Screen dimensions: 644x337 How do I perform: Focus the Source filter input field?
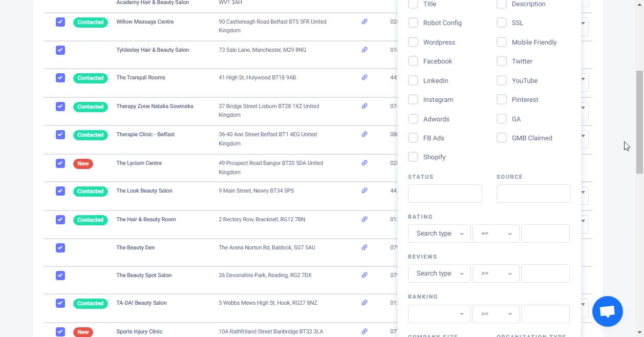tap(533, 194)
